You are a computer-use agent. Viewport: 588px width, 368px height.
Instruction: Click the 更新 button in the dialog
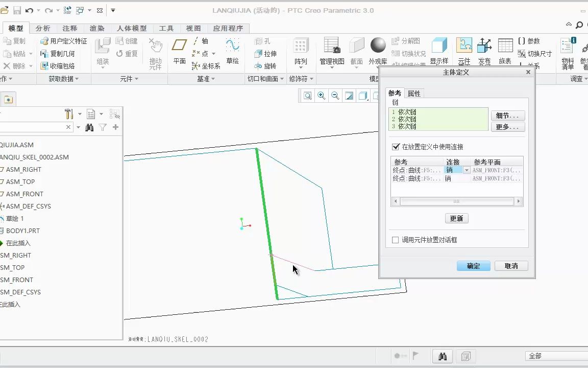(456, 218)
